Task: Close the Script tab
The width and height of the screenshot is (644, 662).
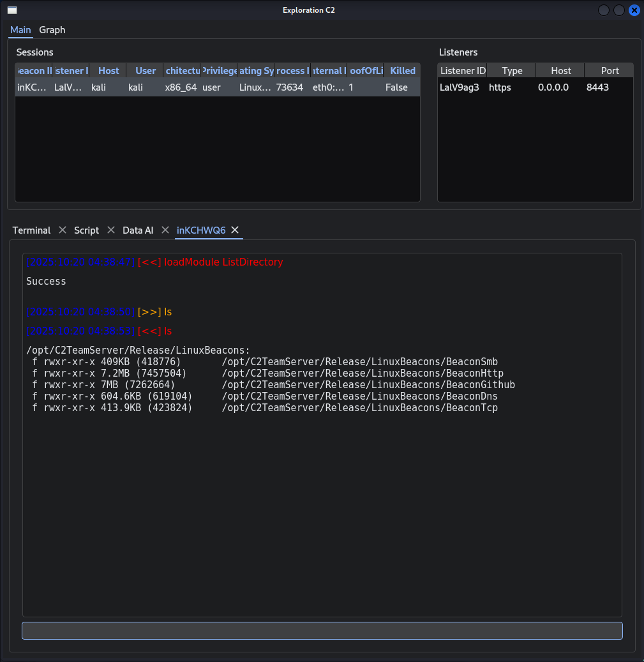Action: (110, 230)
